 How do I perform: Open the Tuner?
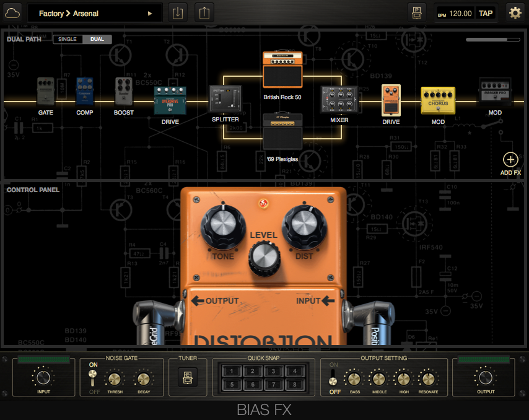[187, 377]
